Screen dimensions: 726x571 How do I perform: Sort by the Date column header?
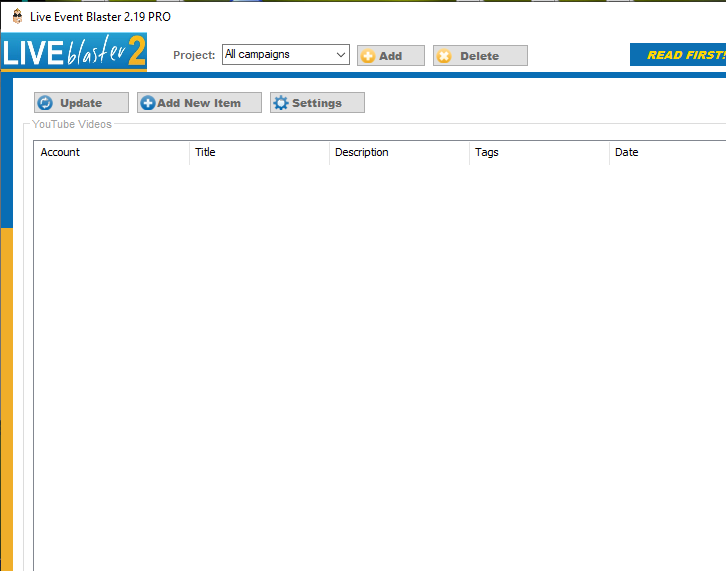668,152
